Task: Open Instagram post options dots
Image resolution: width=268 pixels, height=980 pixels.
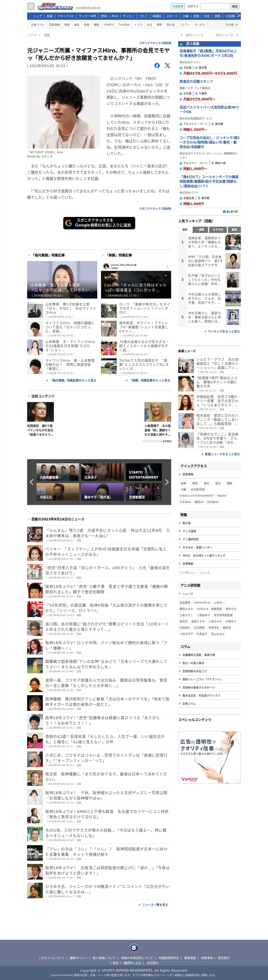Action: click(167, 266)
